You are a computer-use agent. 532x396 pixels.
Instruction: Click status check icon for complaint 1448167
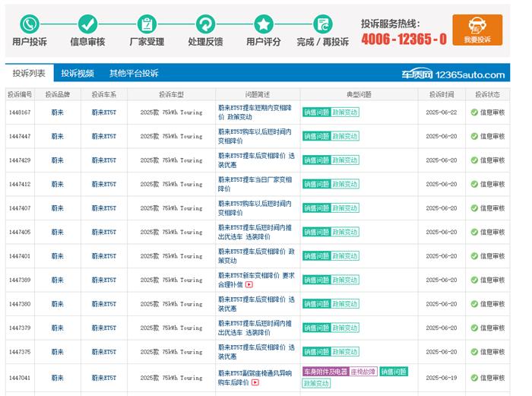474,112
